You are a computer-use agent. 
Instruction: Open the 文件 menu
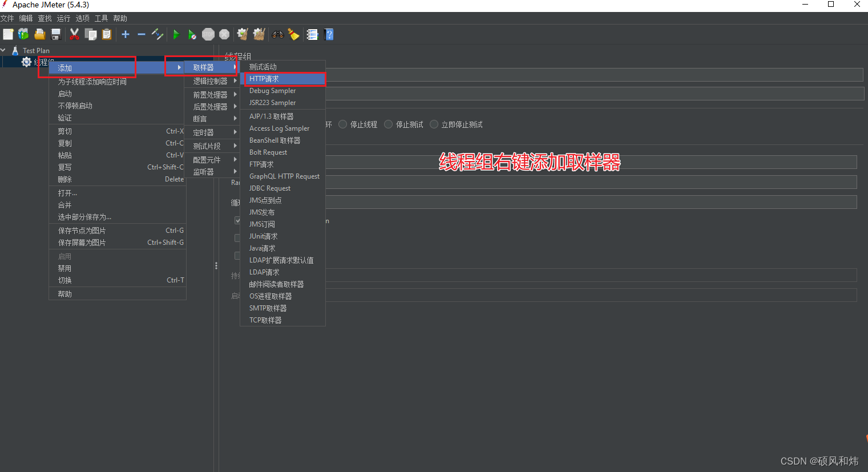[7, 18]
